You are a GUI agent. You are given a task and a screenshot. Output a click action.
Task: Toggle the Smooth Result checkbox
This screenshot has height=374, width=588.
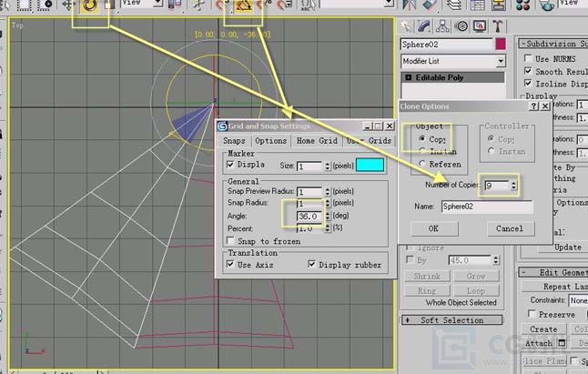coord(528,71)
